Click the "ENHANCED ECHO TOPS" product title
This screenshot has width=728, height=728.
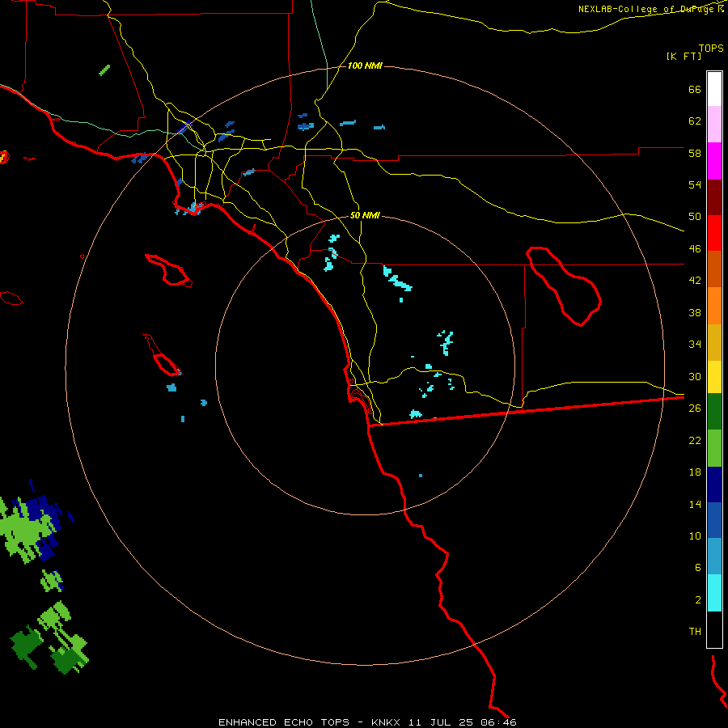click(x=284, y=722)
